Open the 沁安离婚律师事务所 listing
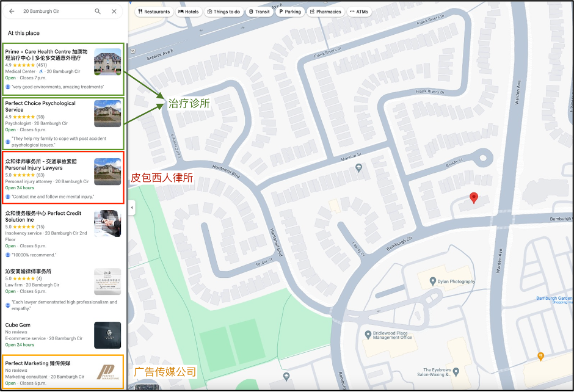The image size is (574, 392). [63, 290]
